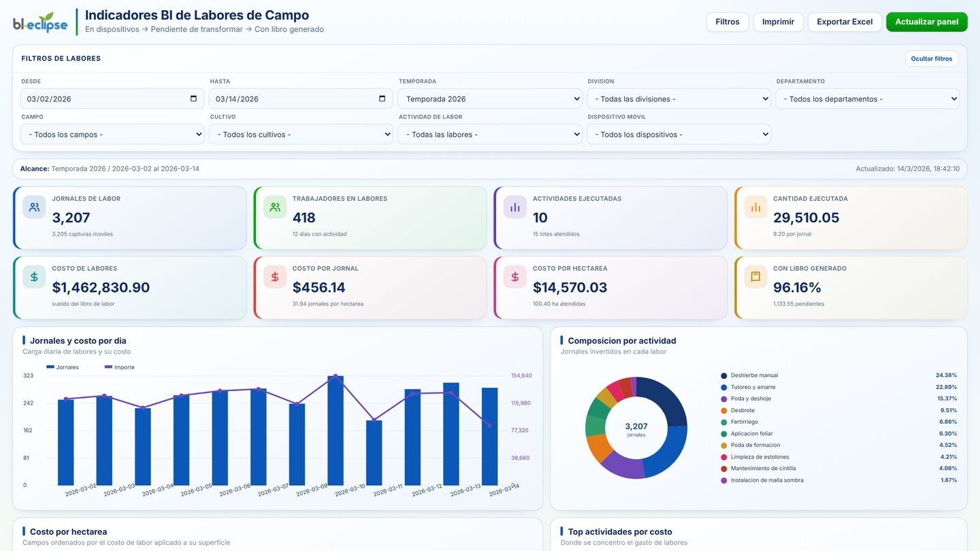The width and height of the screenshot is (980, 551).
Task: Click the Desbrote orange legend color dot
Action: coord(723,410)
